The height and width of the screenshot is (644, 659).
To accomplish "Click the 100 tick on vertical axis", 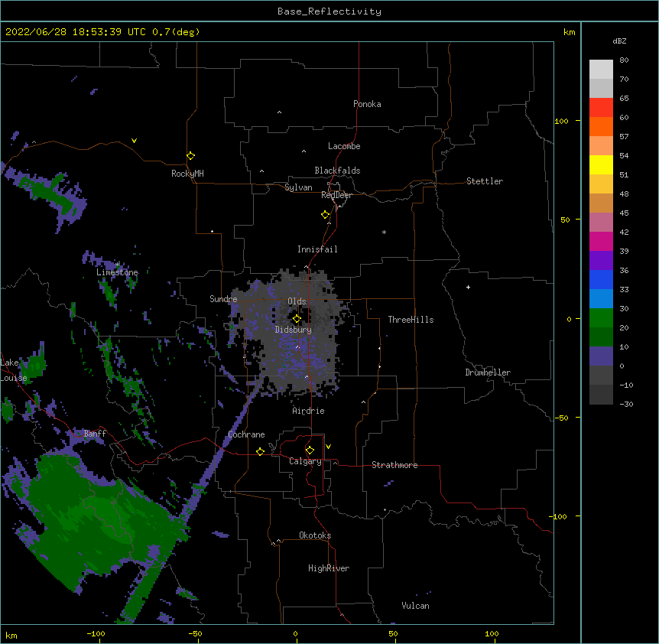I will (x=561, y=121).
